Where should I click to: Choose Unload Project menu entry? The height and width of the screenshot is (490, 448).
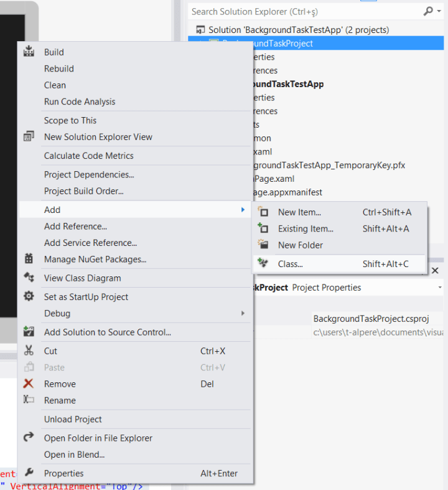pyautogui.click(x=73, y=419)
